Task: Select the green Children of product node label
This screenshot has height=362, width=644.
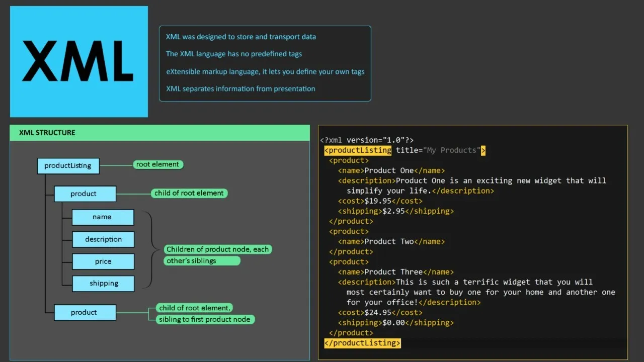Action: (218, 249)
